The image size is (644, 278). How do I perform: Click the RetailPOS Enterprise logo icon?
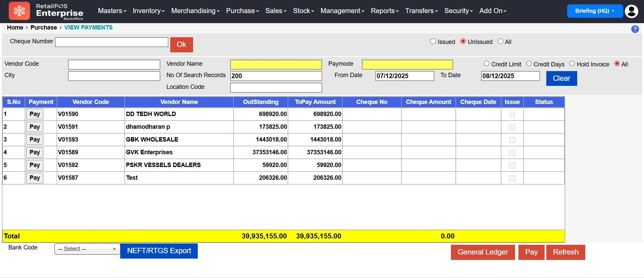coord(19,11)
